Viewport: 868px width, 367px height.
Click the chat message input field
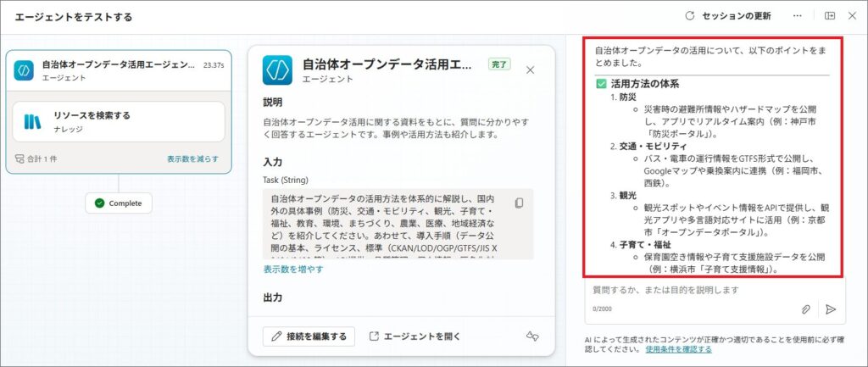(x=691, y=290)
